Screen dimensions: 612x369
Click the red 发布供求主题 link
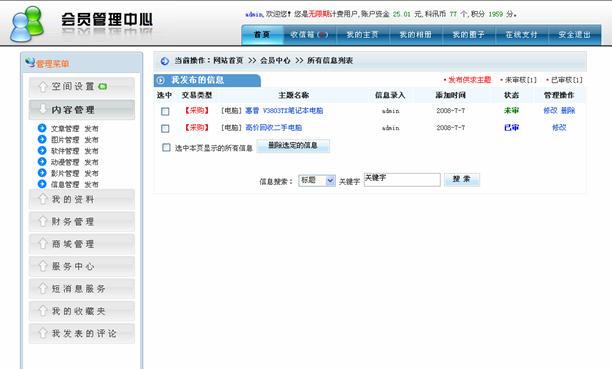click(470, 80)
